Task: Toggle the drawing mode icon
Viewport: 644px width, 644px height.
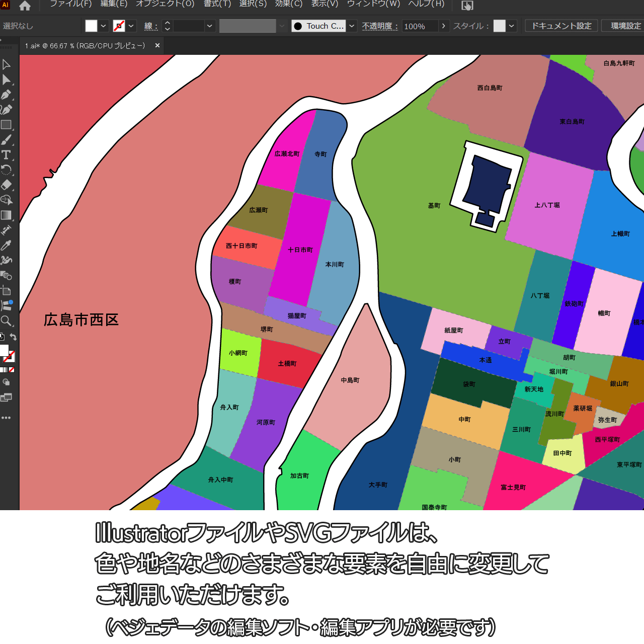Action: point(7,382)
